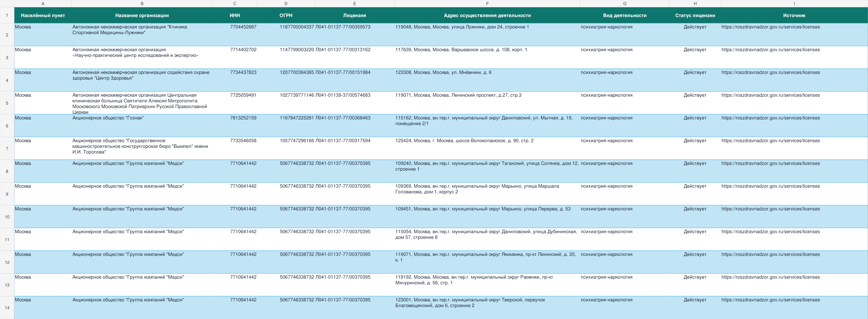Select column H header

[x=695, y=3]
